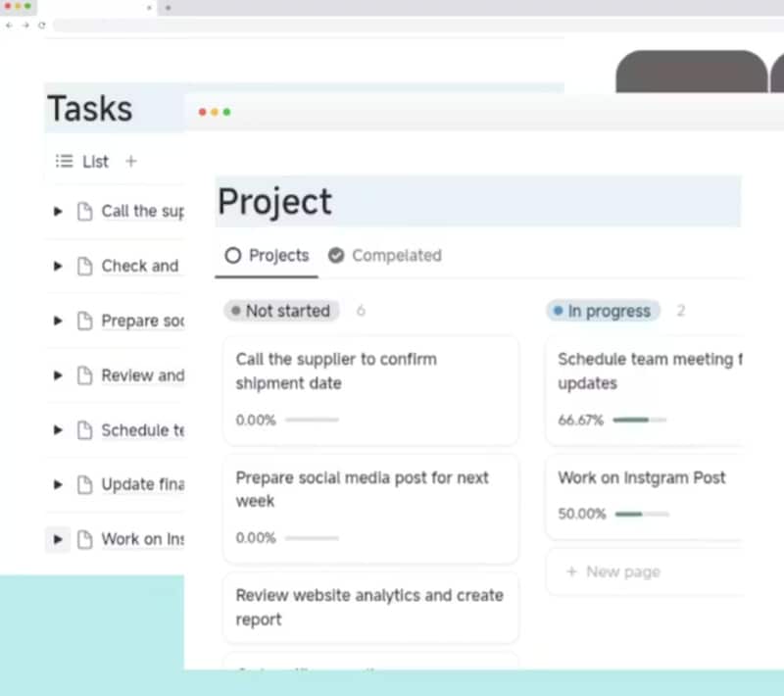Open the Compelated tab

pyautogui.click(x=384, y=255)
